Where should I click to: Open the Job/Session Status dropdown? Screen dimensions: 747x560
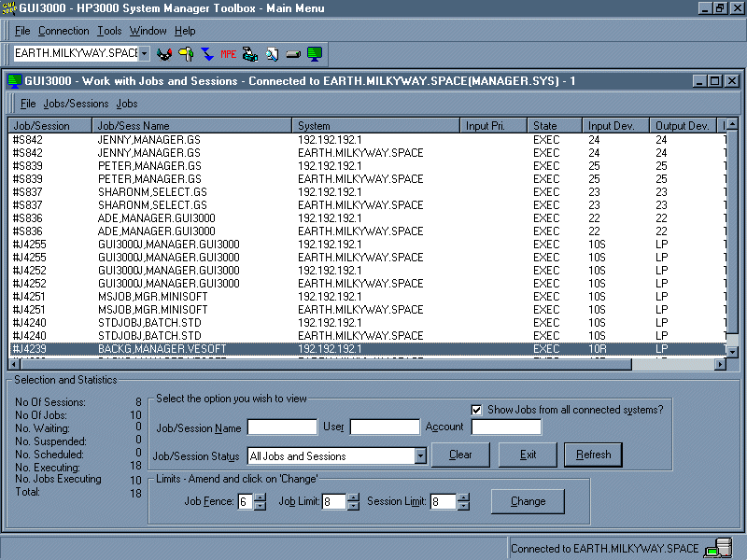[421, 456]
